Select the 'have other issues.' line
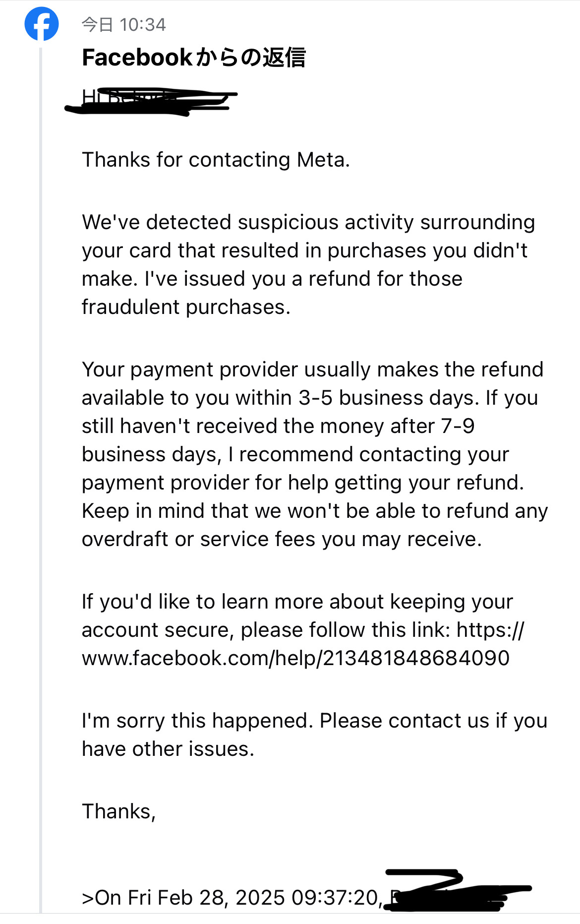 coord(168,749)
